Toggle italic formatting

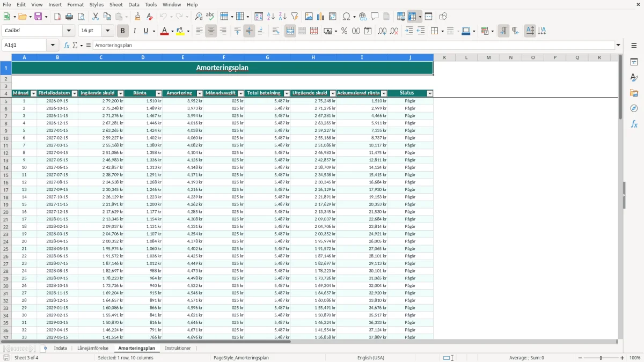(135, 31)
